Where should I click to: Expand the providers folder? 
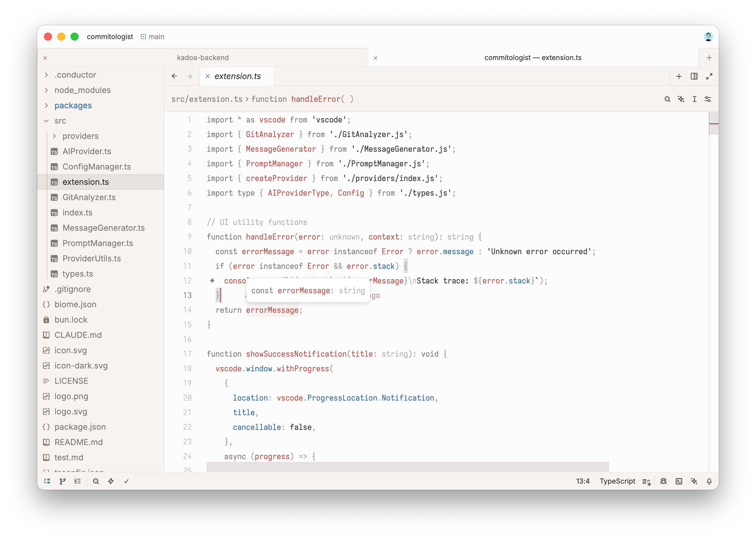(54, 136)
